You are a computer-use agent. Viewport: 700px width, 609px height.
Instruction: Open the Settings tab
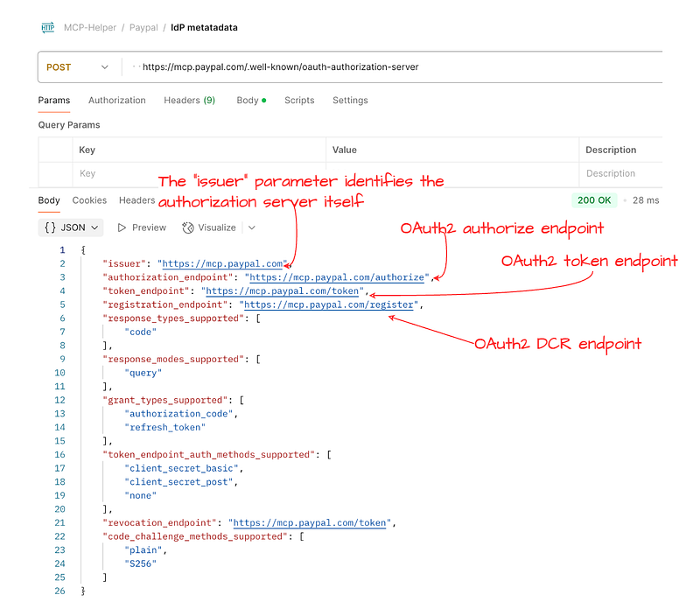click(350, 100)
